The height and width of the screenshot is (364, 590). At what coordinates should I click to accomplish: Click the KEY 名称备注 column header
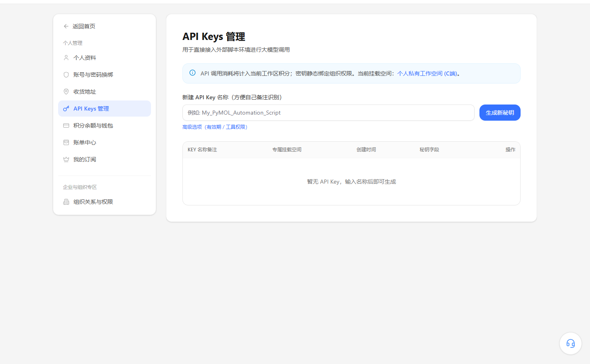tap(202, 150)
